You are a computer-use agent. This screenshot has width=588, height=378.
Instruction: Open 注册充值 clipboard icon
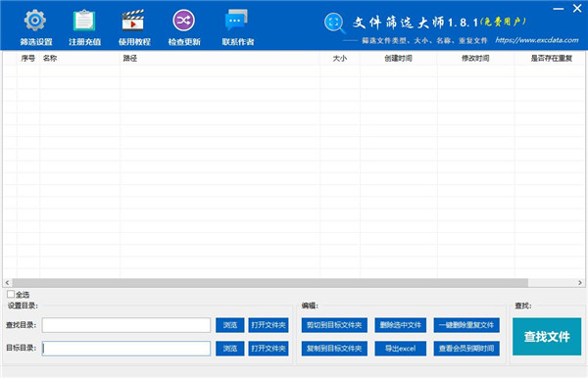point(84,21)
